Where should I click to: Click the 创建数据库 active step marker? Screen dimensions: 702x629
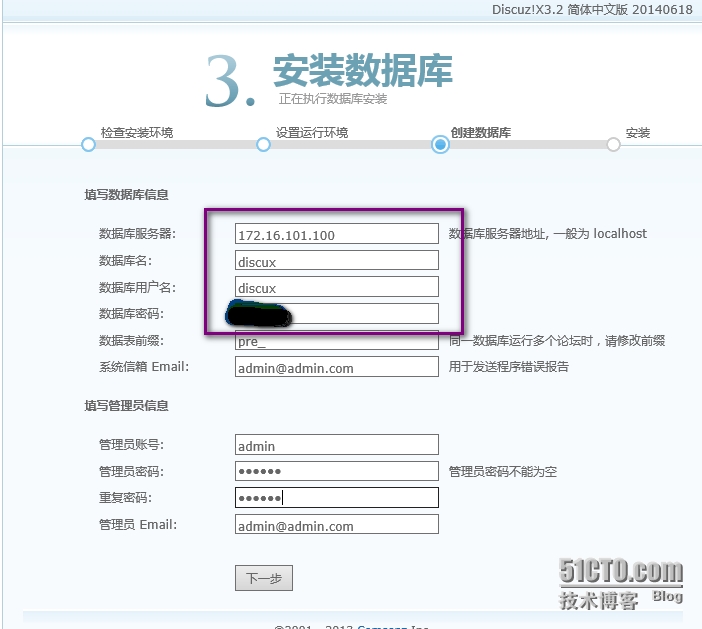440,145
